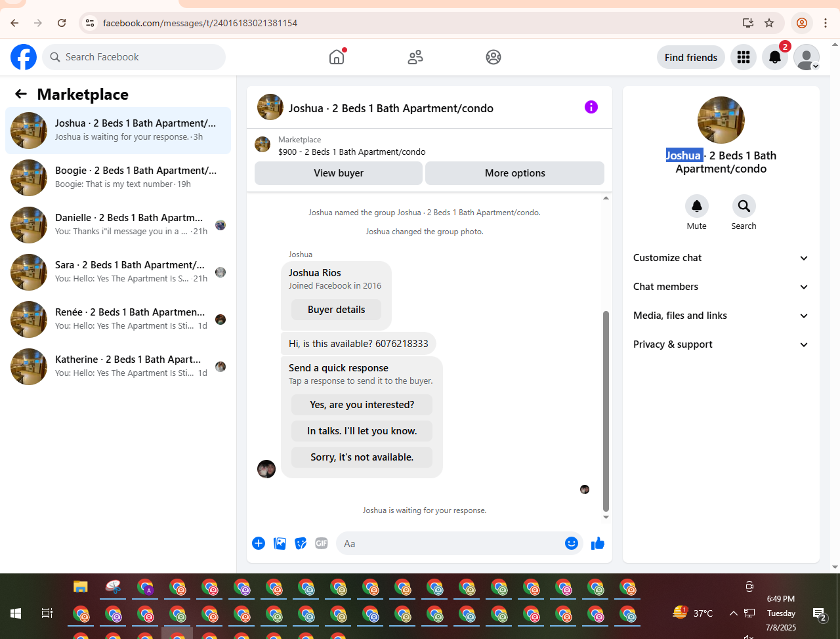This screenshot has height=639, width=840.
Task: Open the Chrome profile icon
Action: click(x=802, y=23)
